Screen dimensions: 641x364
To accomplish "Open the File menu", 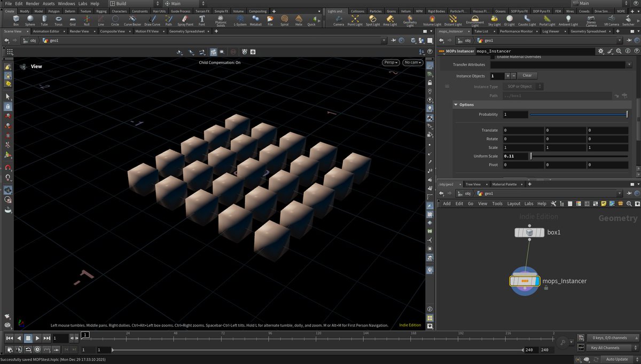I will [x=9, y=4].
